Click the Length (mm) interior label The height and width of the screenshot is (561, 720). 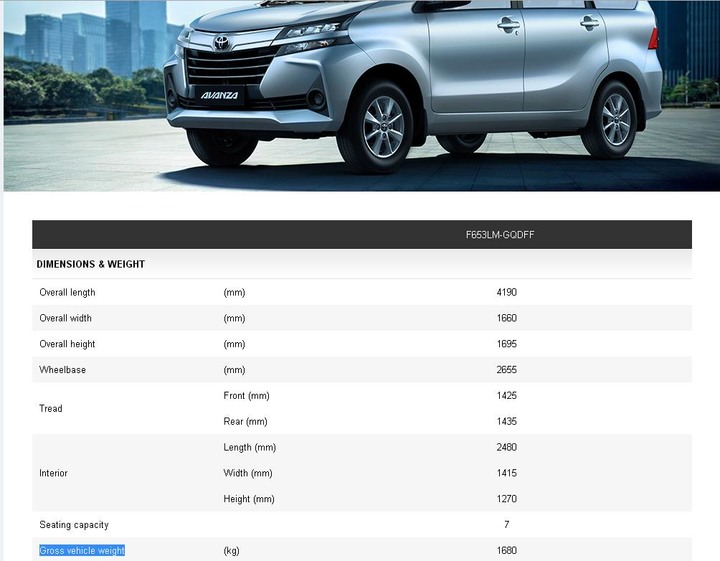coord(249,447)
